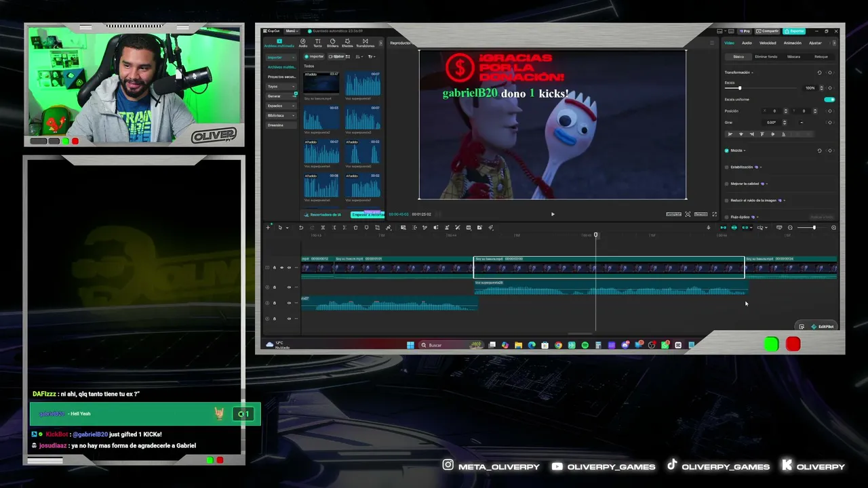Enable Reducir el ruido de la imagen
Image resolution: width=868 pixels, height=488 pixels.
pyautogui.click(x=727, y=201)
